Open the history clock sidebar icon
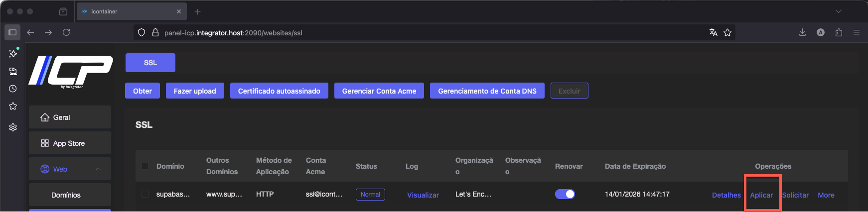The height and width of the screenshot is (212, 868). [x=13, y=89]
